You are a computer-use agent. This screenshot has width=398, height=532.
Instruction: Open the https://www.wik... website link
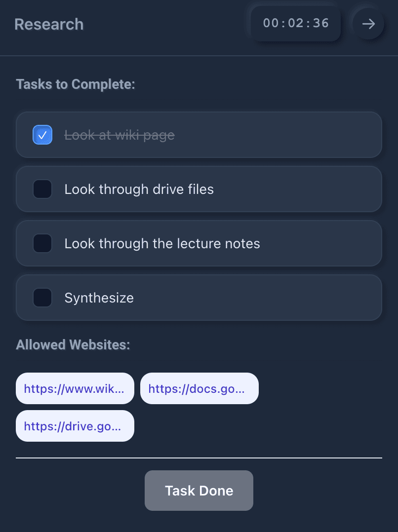click(75, 388)
